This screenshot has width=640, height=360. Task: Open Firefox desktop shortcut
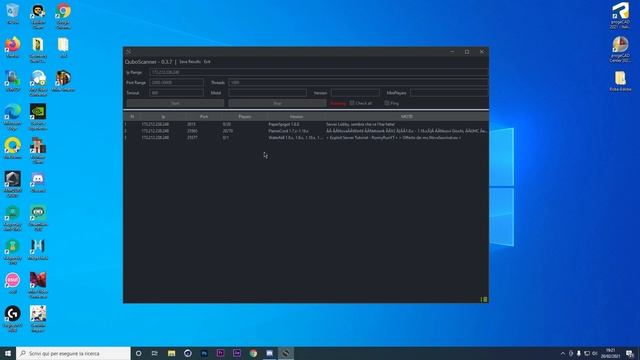click(13, 47)
